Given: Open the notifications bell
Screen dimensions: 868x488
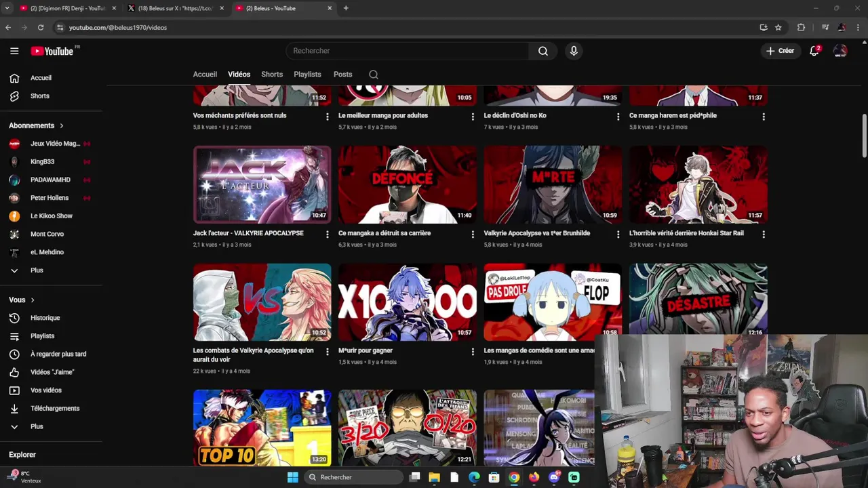Looking at the screenshot, I should (814, 51).
